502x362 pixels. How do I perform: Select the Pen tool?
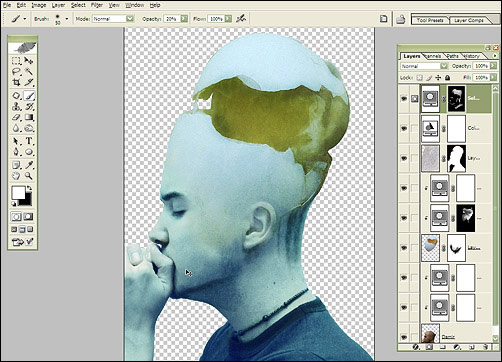[16, 152]
